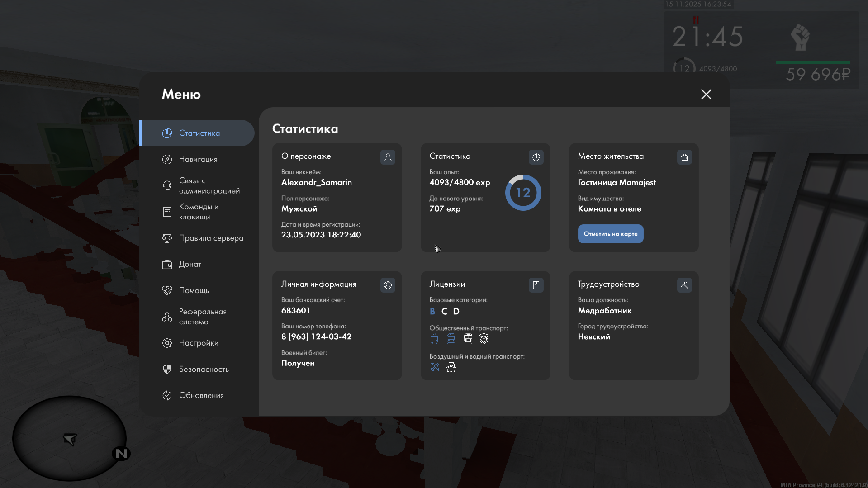
Task: Click the list icon beside Команды и клавиши
Action: (167, 212)
